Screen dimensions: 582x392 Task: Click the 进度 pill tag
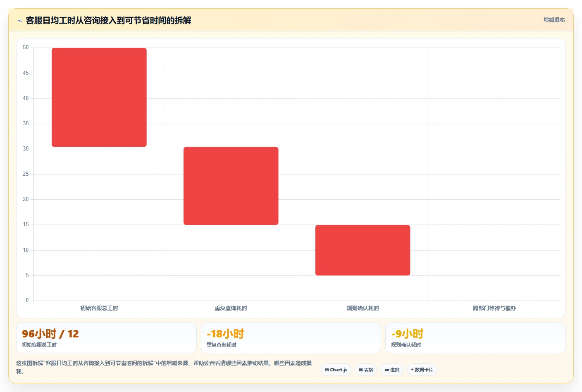[x=392, y=370]
